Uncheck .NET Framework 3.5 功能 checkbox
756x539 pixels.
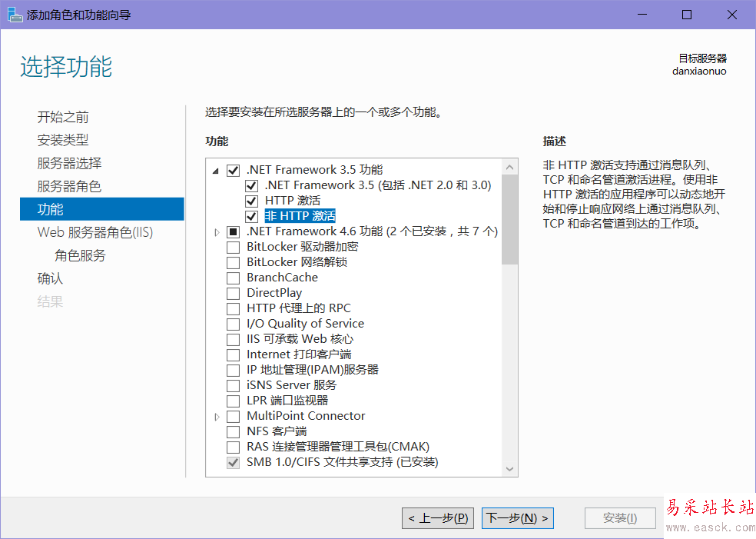(233, 171)
